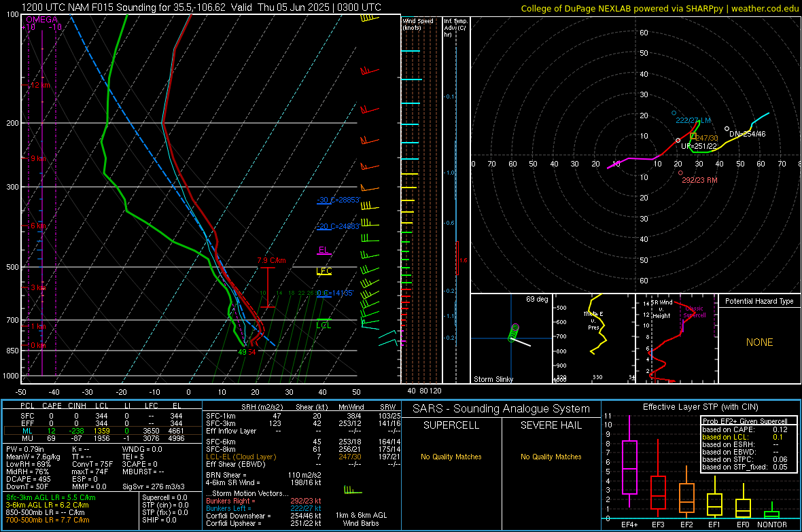This screenshot has width=802, height=532.
Task: Click the DCAPE = 495 value
Action: pos(28,479)
